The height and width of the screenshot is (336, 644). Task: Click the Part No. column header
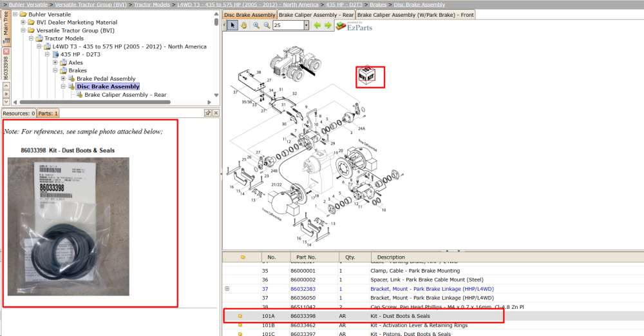[x=314, y=257]
